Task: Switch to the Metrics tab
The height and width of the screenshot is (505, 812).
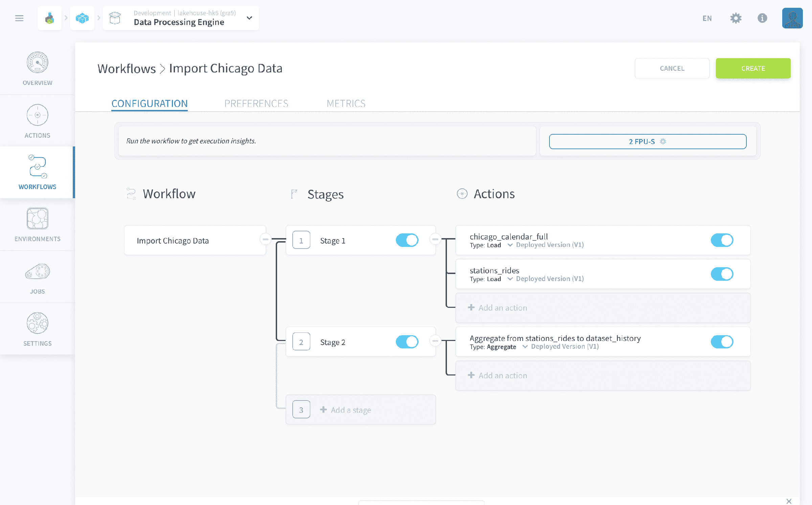Action: click(346, 104)
